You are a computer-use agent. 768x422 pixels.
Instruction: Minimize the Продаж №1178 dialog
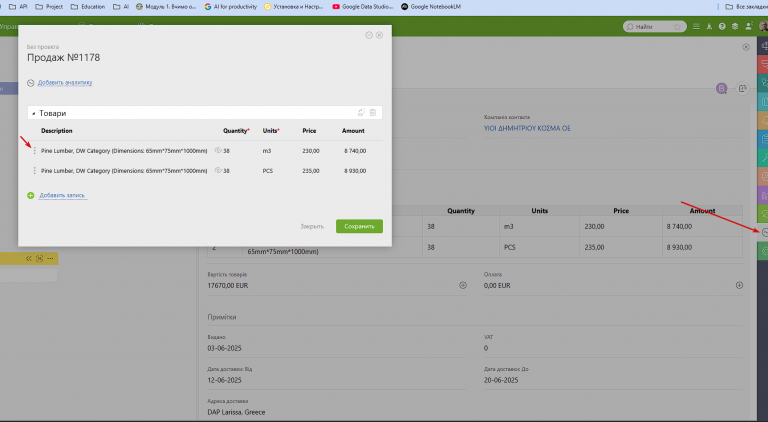[369, 35]
